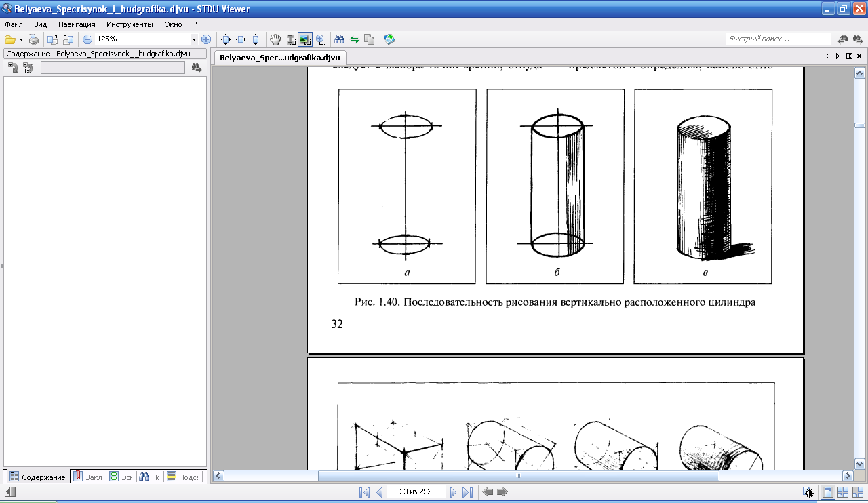Open the Файл menu
The width and height of the screenshot is (868, 503).
[14, 24]
